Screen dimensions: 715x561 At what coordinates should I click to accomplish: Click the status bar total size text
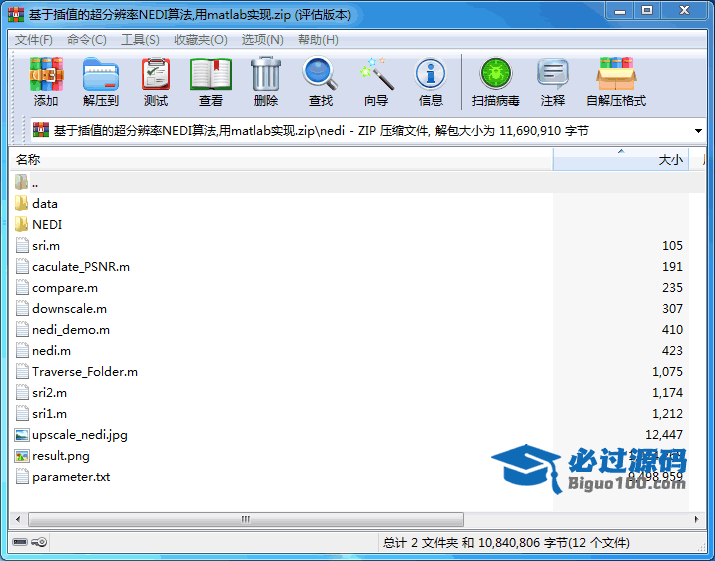point(506,542)
